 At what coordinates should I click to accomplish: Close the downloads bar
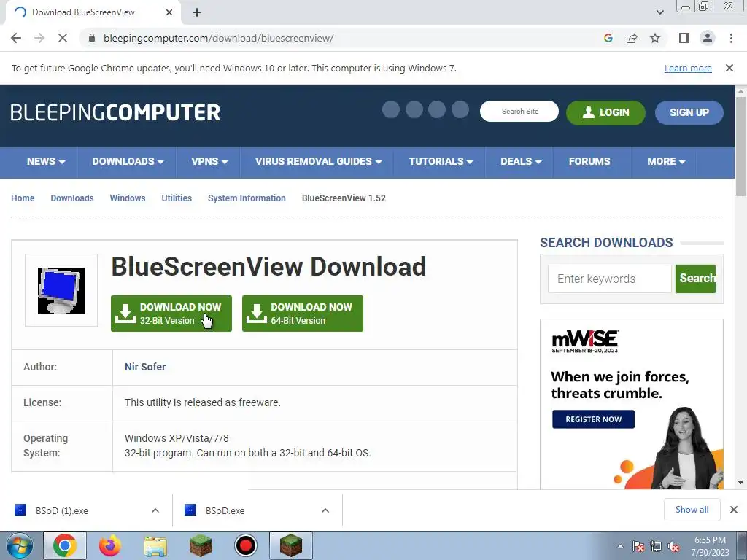(734, 510)
